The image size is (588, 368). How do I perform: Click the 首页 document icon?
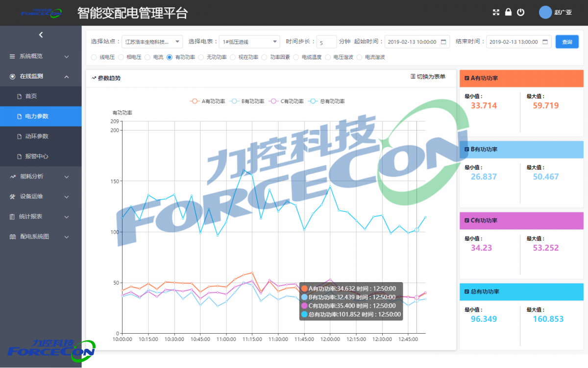coord(20,96)
